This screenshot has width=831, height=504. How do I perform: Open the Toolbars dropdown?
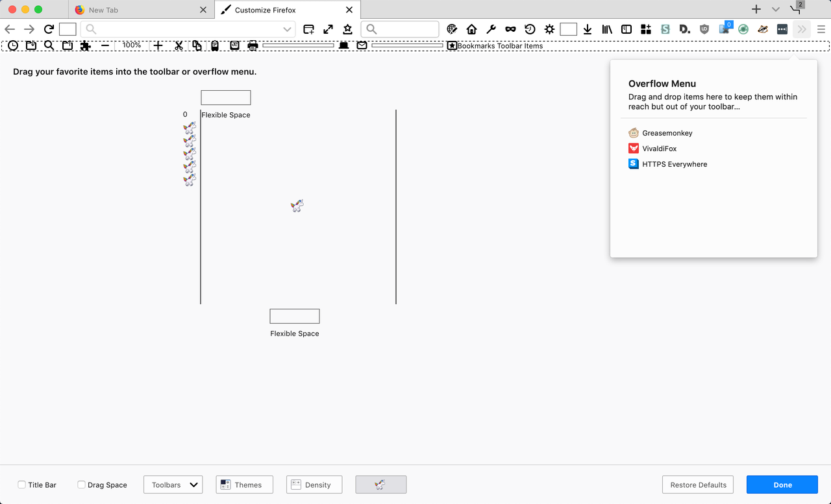pyautogui.click(x=173, y=485)
